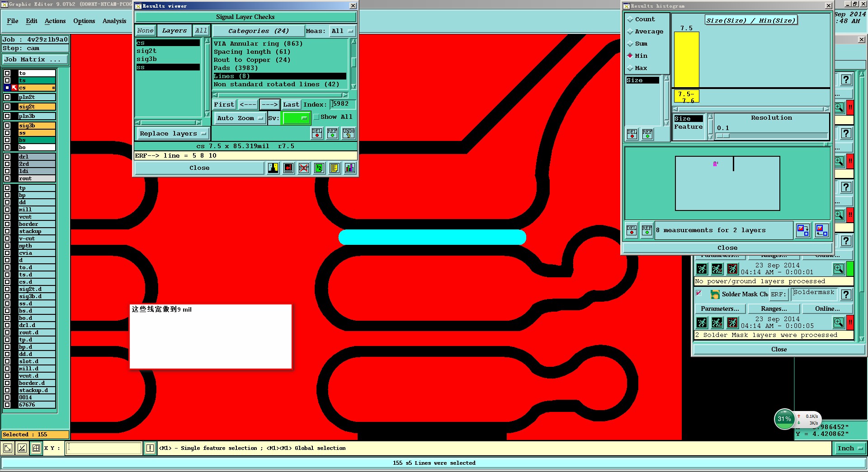Select Average radio in Results histogram

[x=630, y=32]
